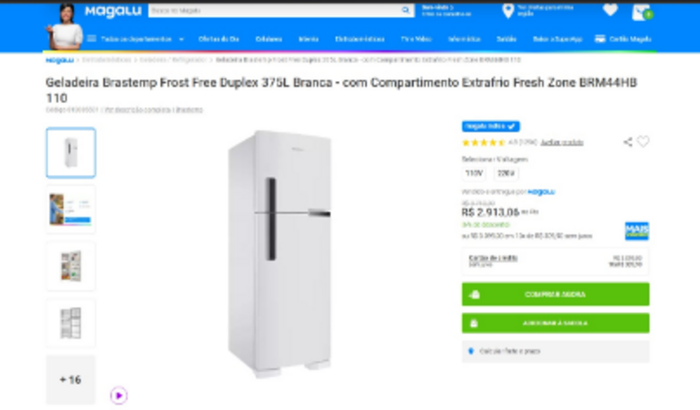Expand the credit card payment options

point(555,261)
